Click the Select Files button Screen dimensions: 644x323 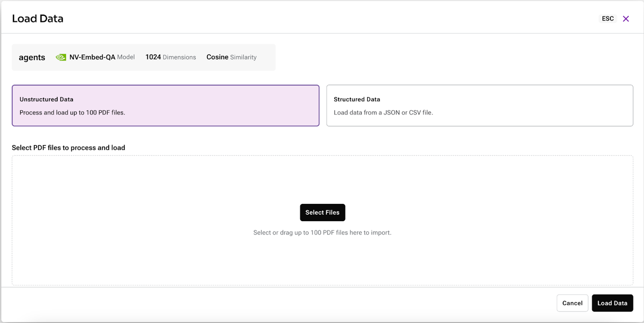(323, 212)
